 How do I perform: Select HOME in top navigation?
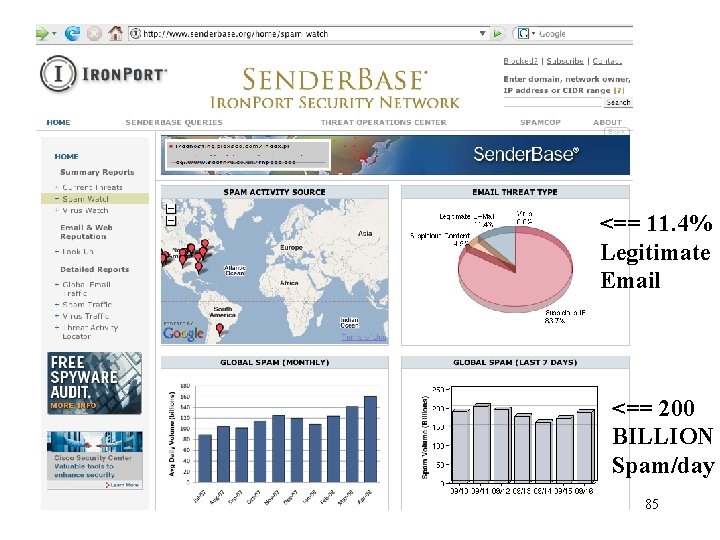[58, 122]
